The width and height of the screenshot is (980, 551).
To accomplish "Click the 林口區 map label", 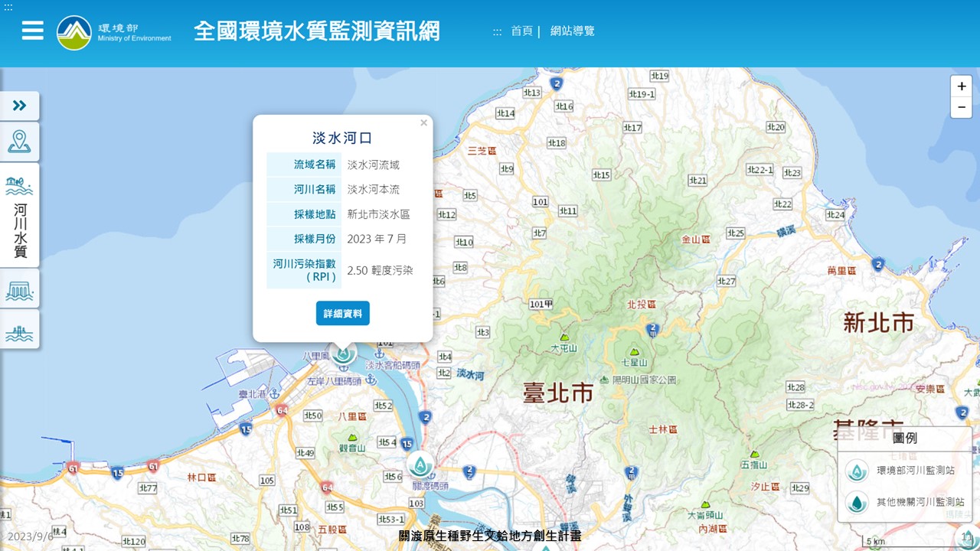I will (202, 478).
